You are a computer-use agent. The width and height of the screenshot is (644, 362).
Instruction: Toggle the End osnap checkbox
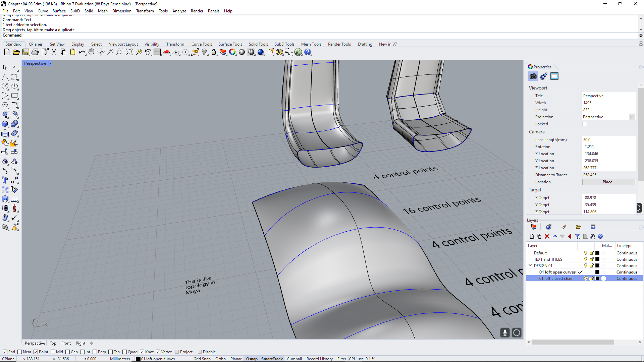click(5, 352)
